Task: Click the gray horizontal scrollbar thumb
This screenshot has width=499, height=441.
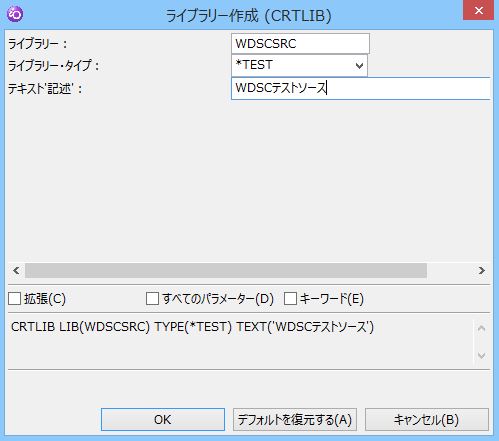Action: click(226, 270)
